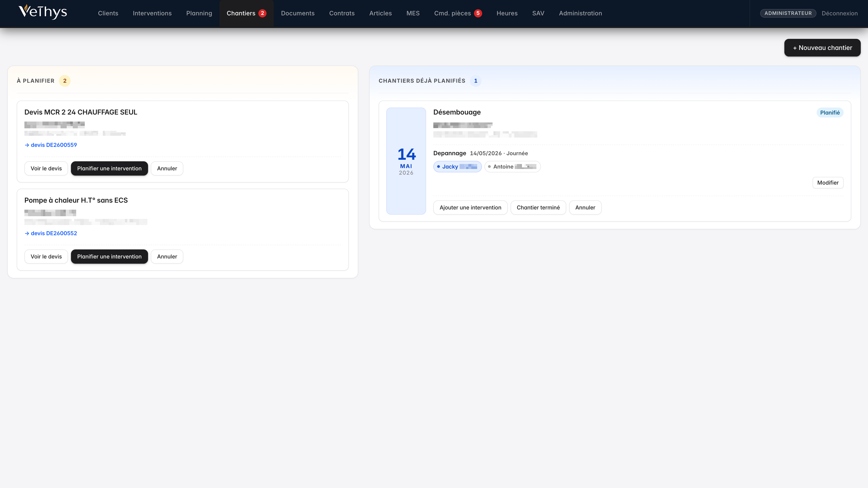
Task: Go to the SAV section
Action: click(538, 13)
